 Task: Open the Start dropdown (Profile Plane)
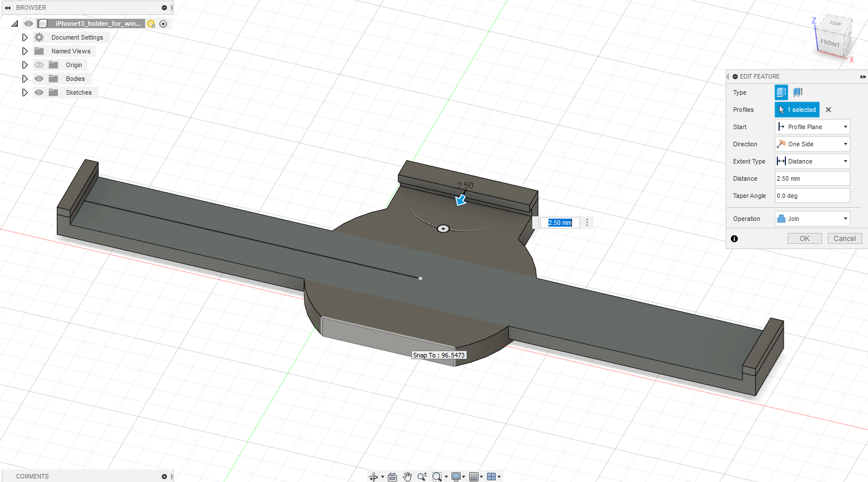[812, 127]
